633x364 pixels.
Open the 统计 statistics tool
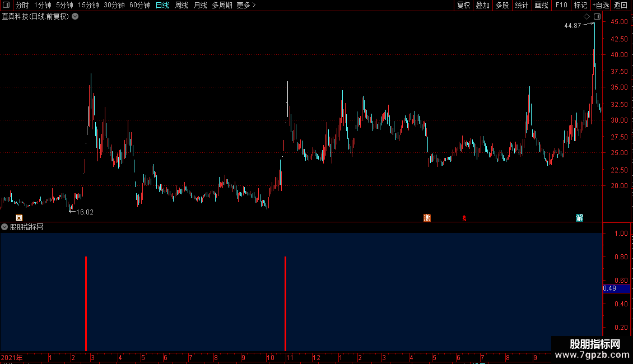pos(521,5)
